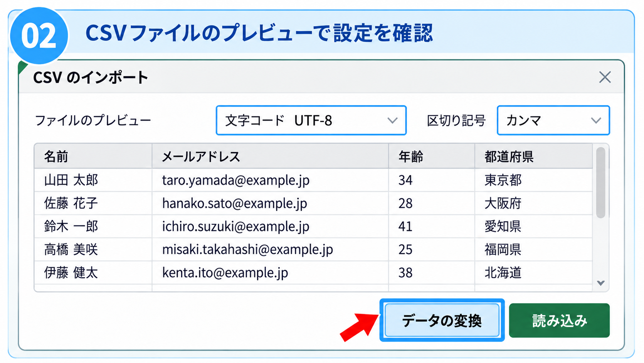Close the CSV のインポート dialog
Screen dimensions: 644x363
click(605, 77)
